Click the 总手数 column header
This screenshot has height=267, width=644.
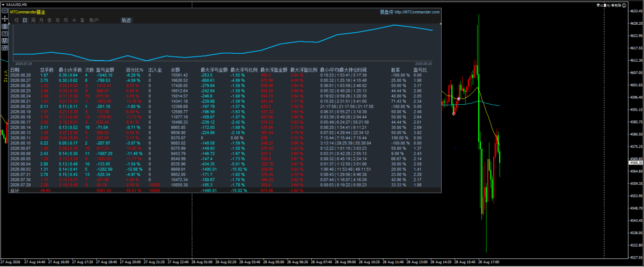click(47, 70)
